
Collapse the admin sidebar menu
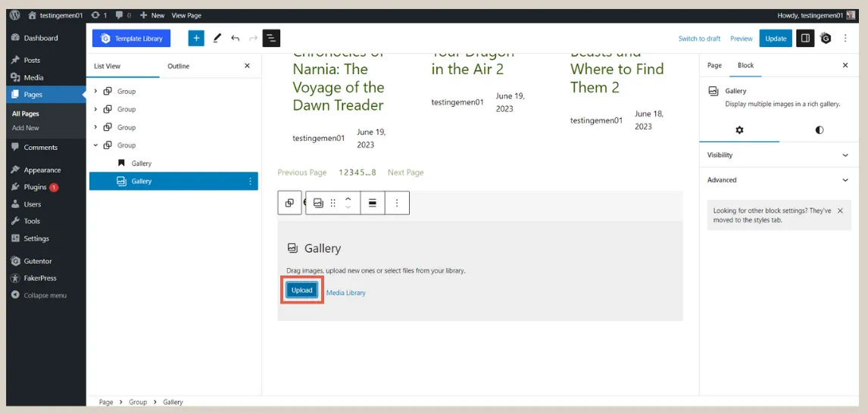pyautogui.click(x=46, y=295)
